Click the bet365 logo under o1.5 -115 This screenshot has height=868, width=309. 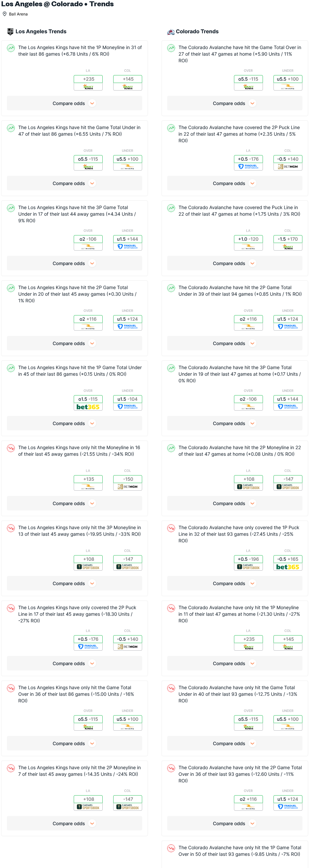click(88, 407)
